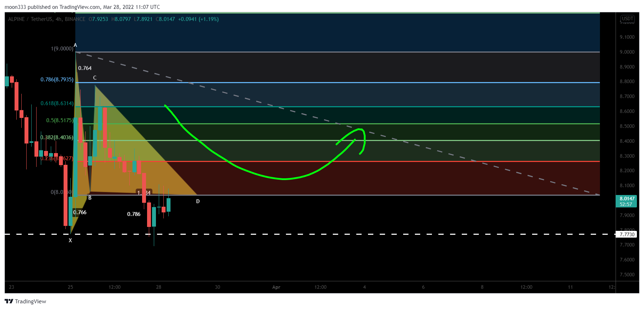Click the 7.6000 price axis label
Viewport: 644px width, 309px height.
pyautogui.click(x=627, y=260)
